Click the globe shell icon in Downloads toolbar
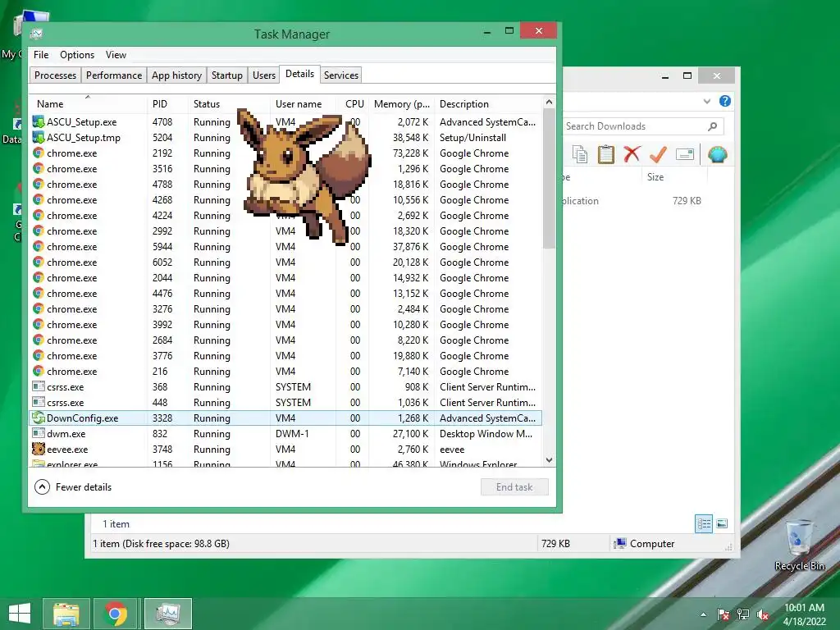Viewport: 840px width, 630px height. click(x=717, y=154)
